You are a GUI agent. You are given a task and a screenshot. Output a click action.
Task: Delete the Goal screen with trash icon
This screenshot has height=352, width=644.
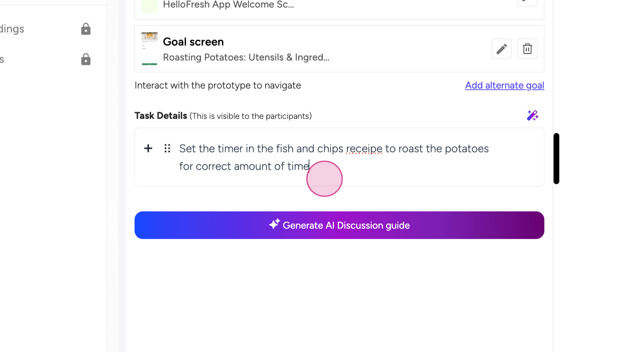(527, 49)
